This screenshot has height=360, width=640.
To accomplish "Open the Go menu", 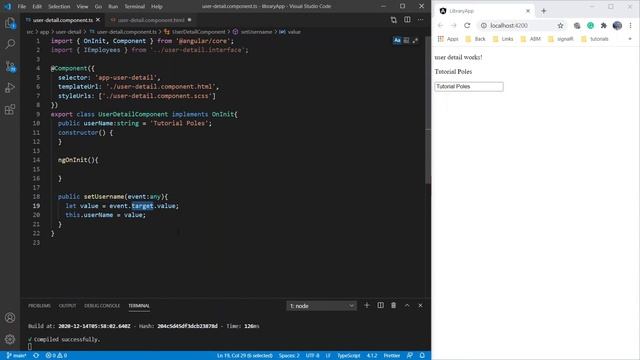I will 98,7.
